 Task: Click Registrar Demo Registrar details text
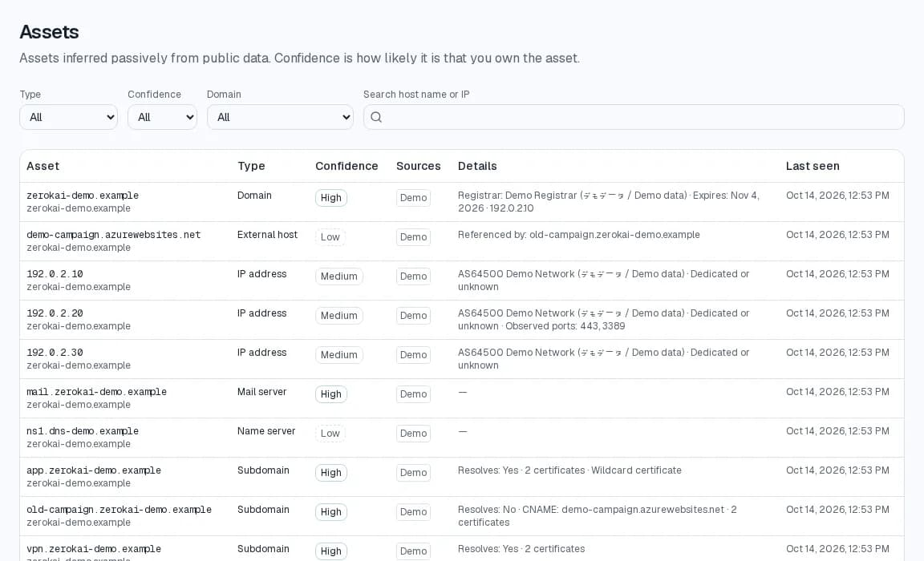click(608, 202)
